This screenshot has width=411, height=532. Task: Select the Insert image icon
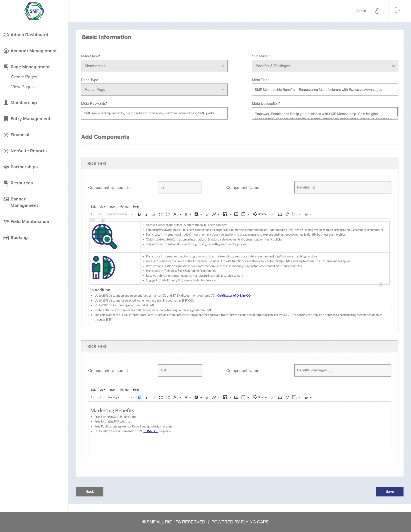pyautogui.click(x=226, y=214)
